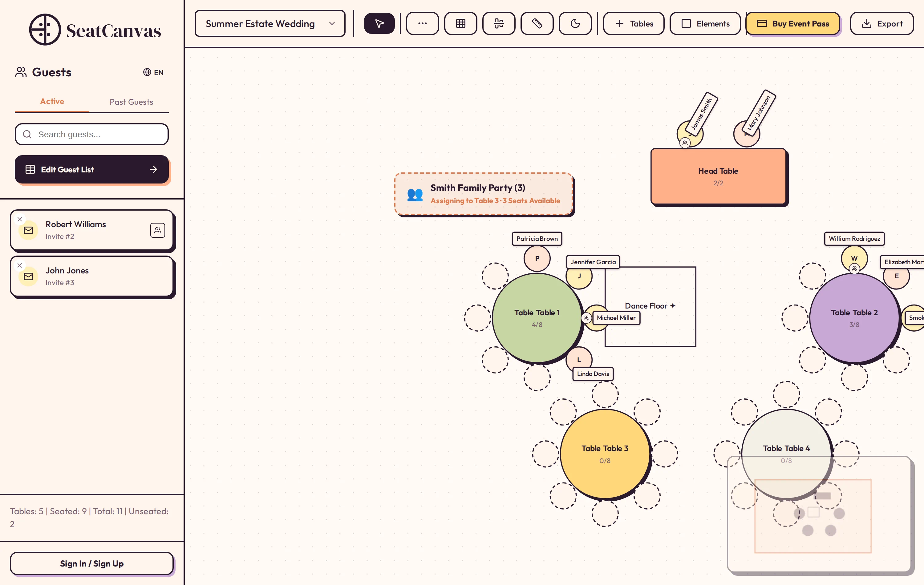Click the W seat avatar at Table 2
This screenshot has width=924, height=585.
[x=854, y=258]
